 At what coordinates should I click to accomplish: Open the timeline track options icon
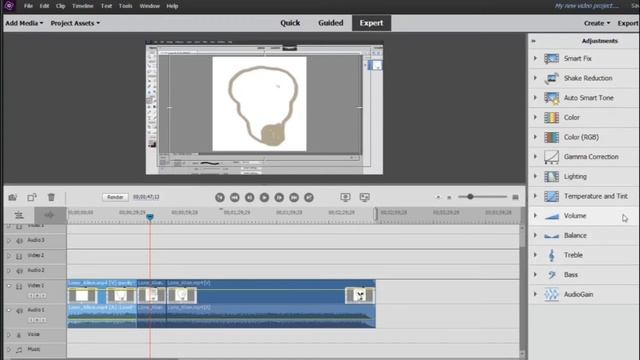coord(19,215)
